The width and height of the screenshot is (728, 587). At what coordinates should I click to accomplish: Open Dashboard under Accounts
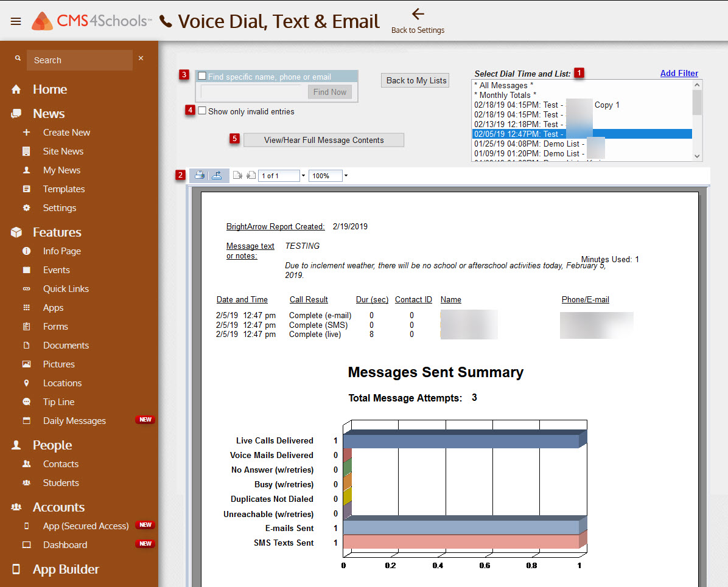65,545
